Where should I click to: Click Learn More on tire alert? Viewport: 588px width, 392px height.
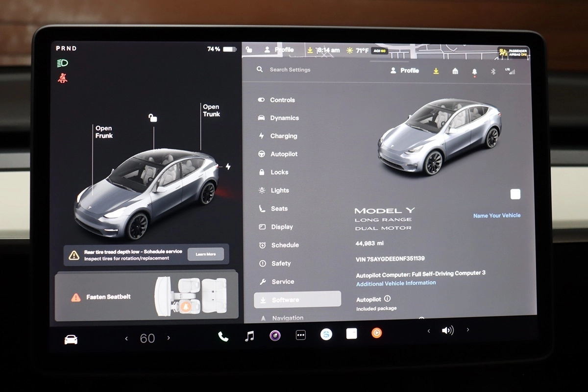[x=206, y=254]
